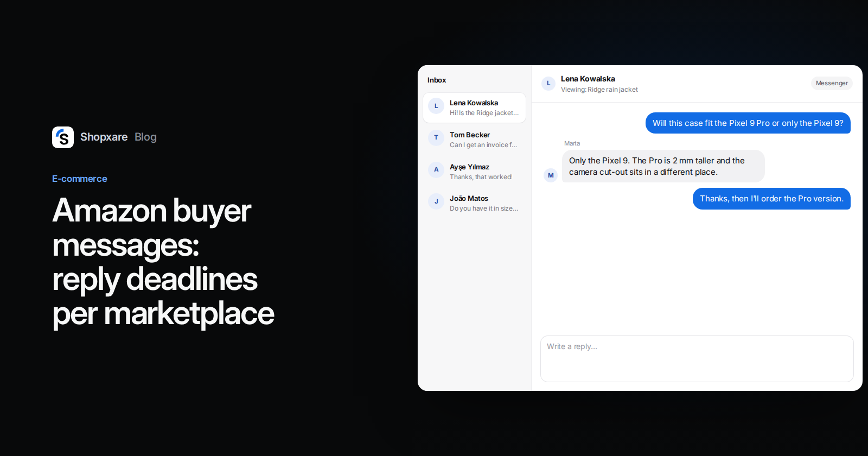
Task: Open Lena Kowalska's L avatar in inbox list
Action: pyautogui.click(x=436, y=106)
